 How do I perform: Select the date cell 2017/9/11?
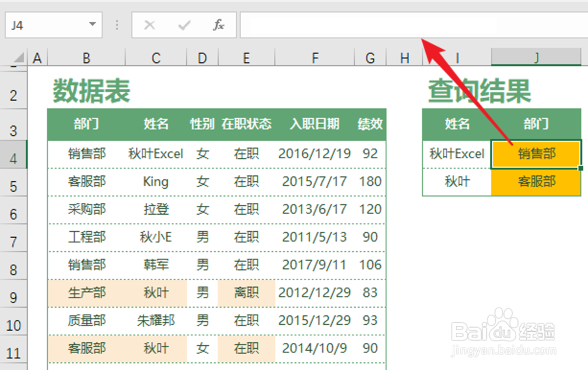[315, 265]
